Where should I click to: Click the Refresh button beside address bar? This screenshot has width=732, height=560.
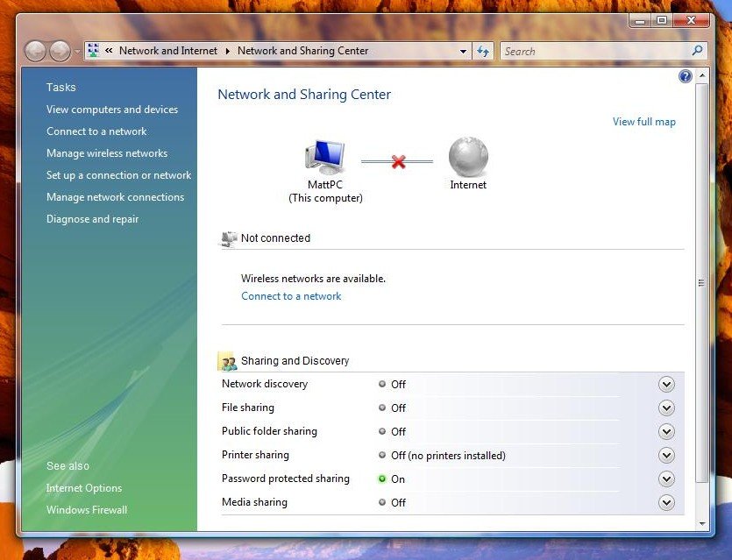[483, 51]
